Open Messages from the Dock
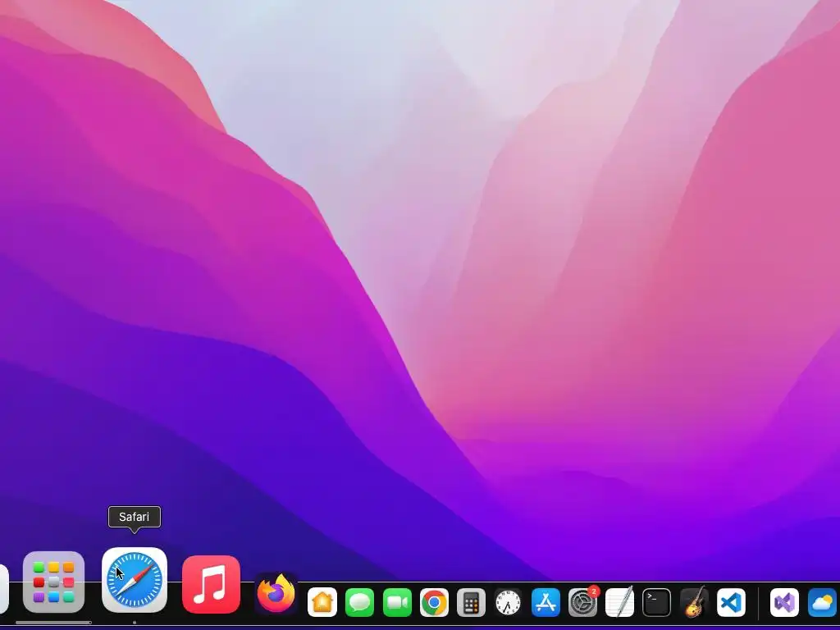 pyautogui.click(x=359, y=602)
